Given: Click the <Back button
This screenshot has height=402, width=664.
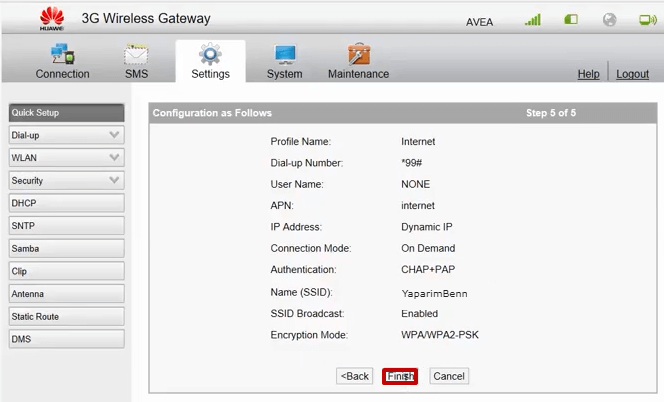Looking at the screenshot, I should (354, 376).
